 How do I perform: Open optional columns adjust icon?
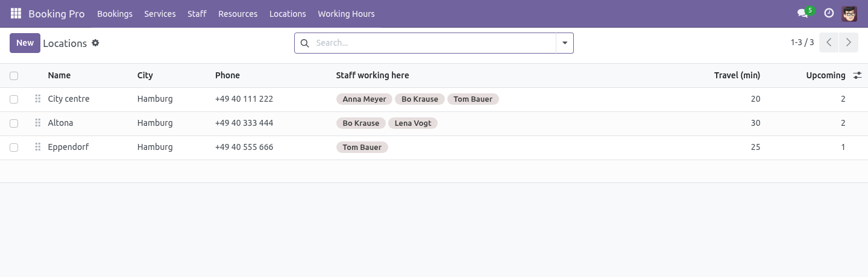pyautogui.click(x=857, y=75)
